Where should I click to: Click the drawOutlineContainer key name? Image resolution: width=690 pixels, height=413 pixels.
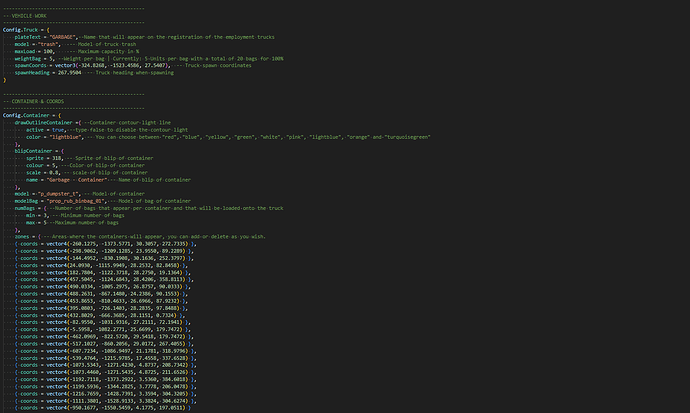click(42, 122)
